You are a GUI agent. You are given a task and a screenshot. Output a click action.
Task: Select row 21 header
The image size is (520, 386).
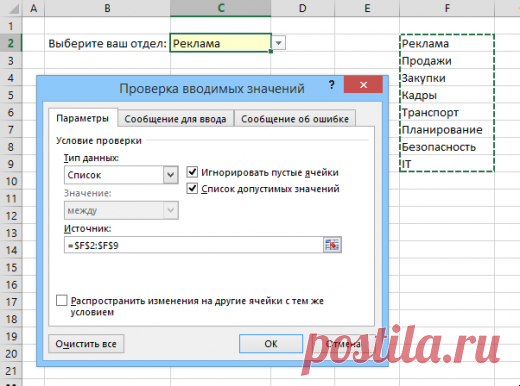pyautogui.click(x=11, y=371)
